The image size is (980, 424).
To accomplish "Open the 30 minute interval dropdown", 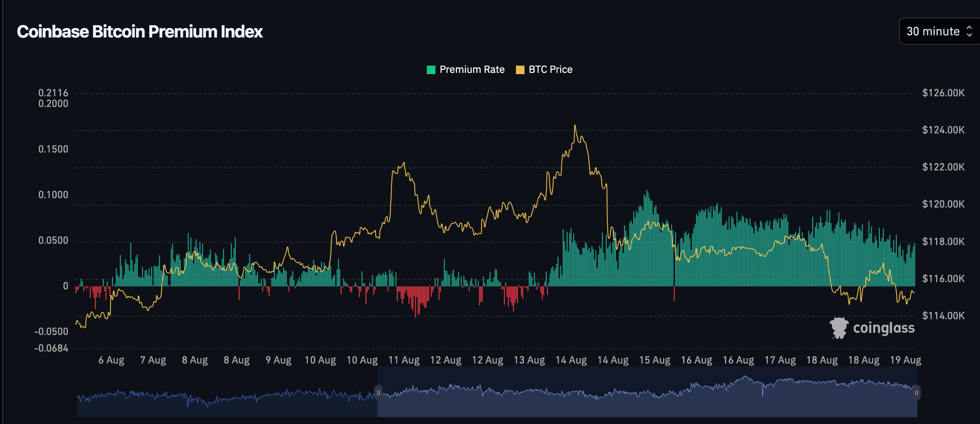I will click(x=939, y=31).
